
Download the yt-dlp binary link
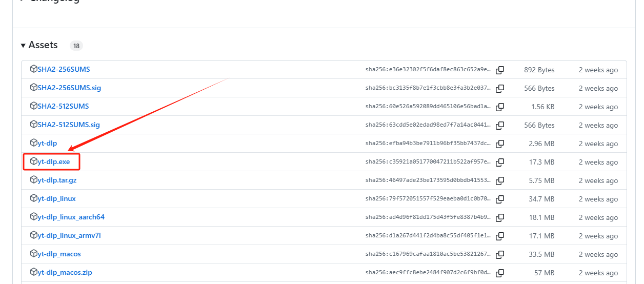[x=47, y=143]
